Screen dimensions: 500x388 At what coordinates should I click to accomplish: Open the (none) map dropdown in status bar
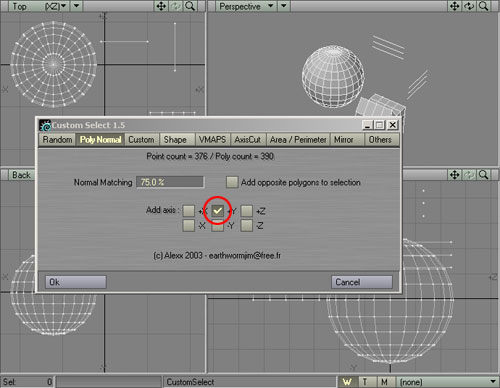point(447,382)
